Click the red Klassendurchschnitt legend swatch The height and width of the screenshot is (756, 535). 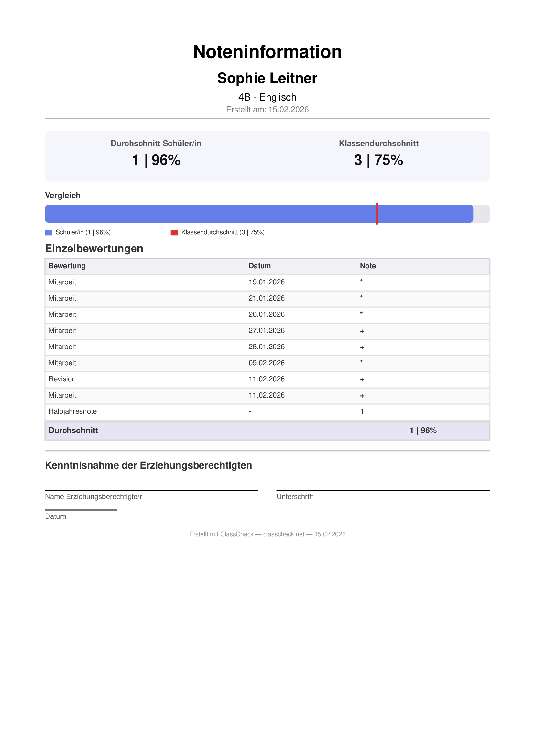[x=174, y=232]
